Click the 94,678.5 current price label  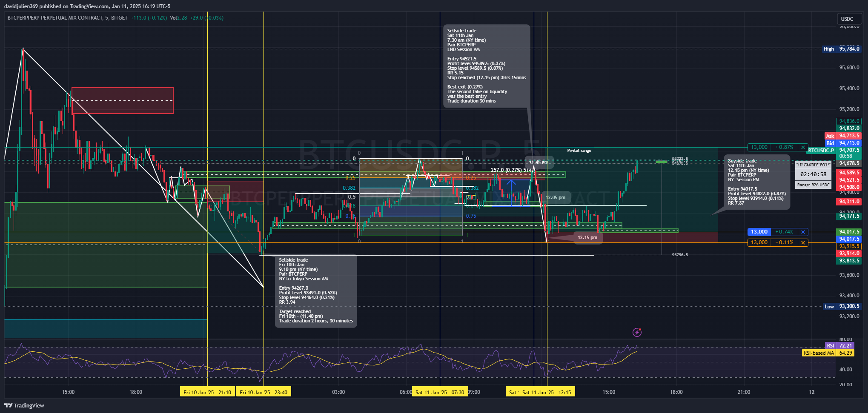(849, 163)
